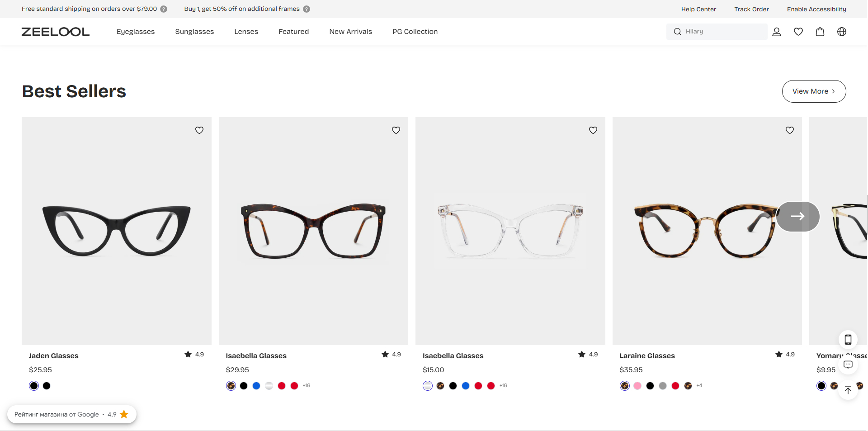
Task: Expand the Eyeglasses navigation menu
Action: (x=136, y=32)
